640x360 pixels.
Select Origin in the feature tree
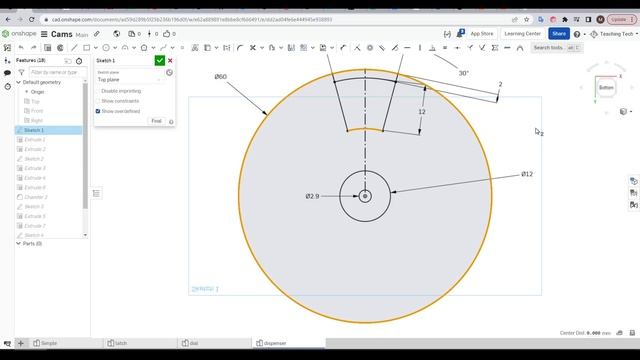[37, 92]
